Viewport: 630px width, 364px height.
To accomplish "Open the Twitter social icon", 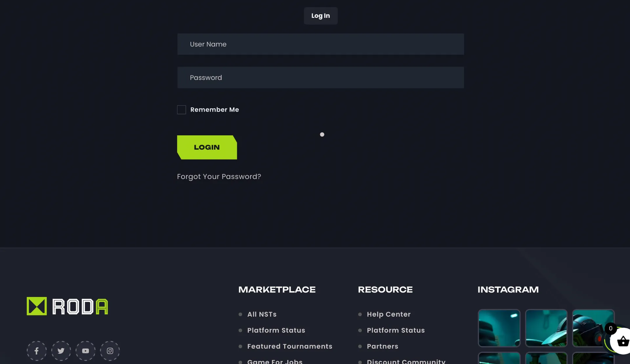I will (x=61, y=351).
